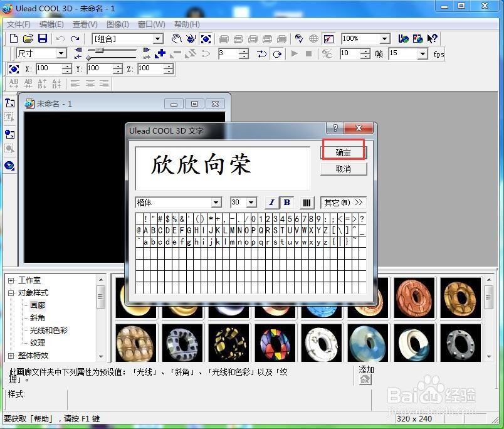Screen dimensions: 504x429
Task: Click the 取消 button in text dialog
Action: [x=344, y=169]
